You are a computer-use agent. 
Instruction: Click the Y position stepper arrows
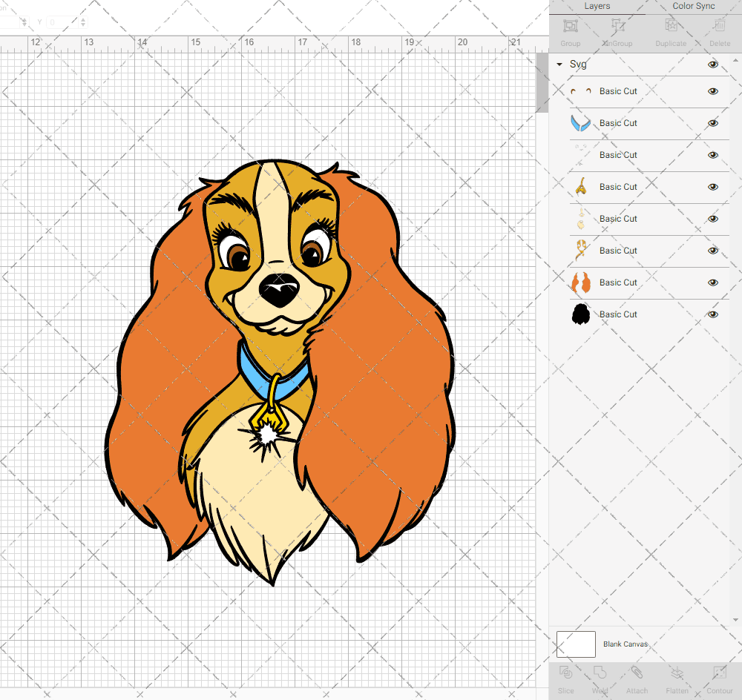(x=83, y=22)
